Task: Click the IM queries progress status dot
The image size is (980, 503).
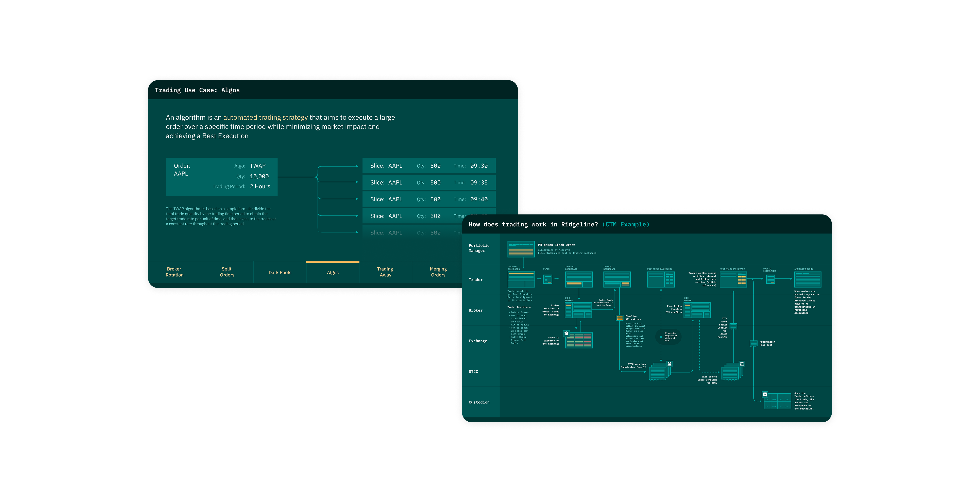Action: (x=661, y=337)
